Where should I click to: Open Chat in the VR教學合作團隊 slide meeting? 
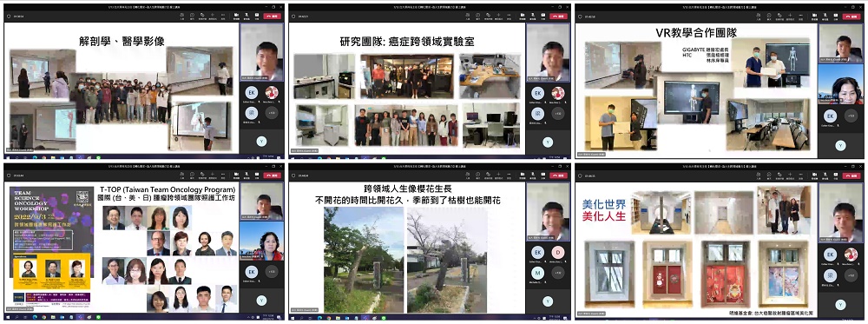click(769, 16)
